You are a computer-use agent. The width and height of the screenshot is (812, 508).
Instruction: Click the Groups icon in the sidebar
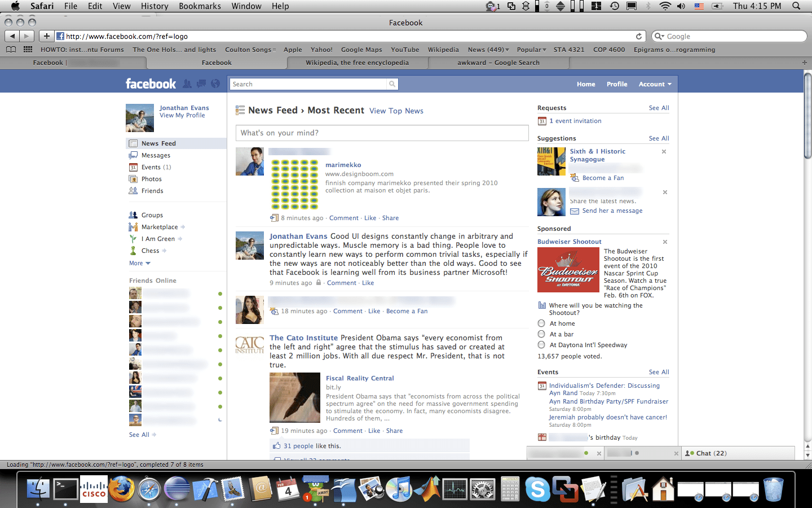tap(133, 215)
